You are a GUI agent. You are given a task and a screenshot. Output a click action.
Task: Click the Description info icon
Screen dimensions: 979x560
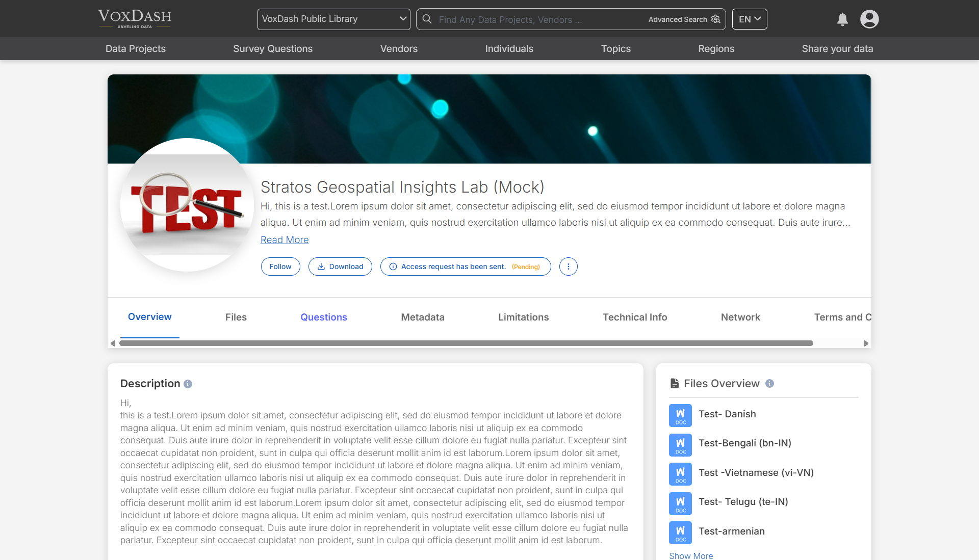click(x=188, y=384)
